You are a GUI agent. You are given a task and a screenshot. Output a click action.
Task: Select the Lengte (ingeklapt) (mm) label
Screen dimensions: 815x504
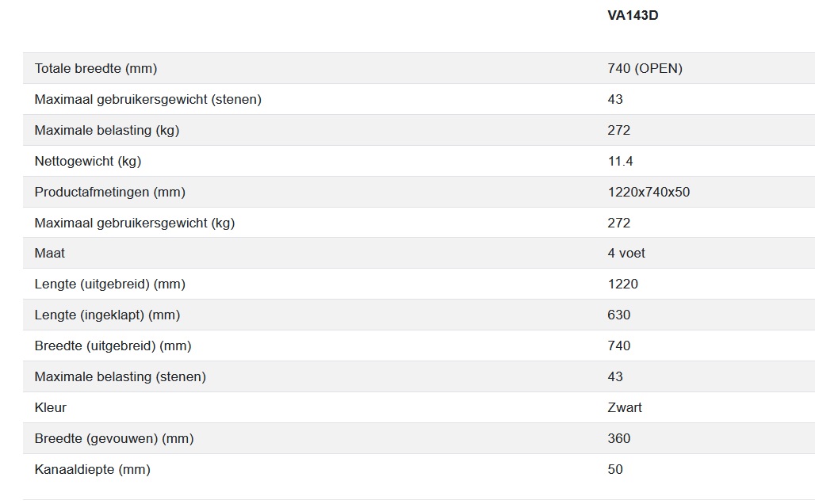(107, 315)
